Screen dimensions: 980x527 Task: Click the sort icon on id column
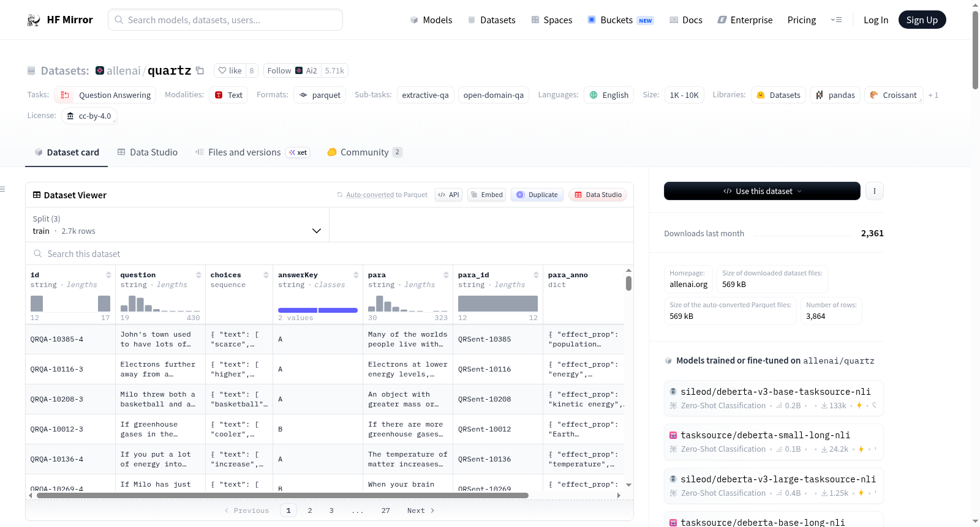[x=108, y=275]
